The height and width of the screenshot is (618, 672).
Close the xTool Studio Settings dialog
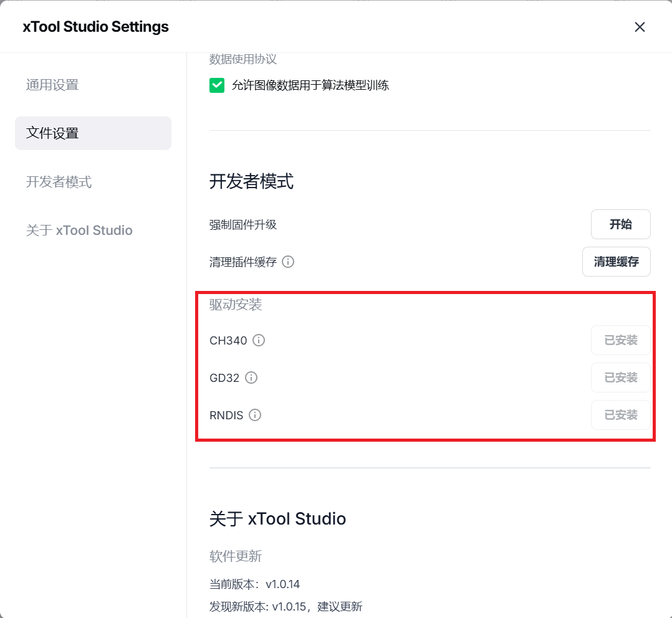pyautogui.click(x=640, y=27)
